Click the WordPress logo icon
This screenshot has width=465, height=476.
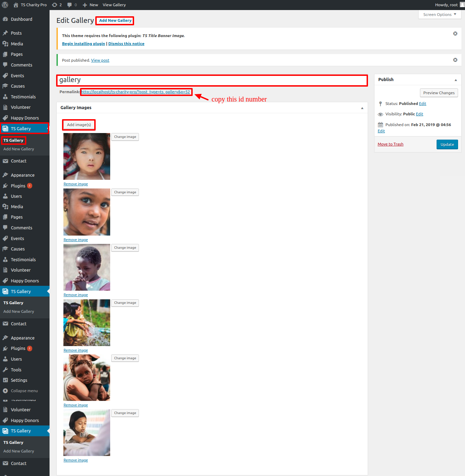click(x=5, y=5)
